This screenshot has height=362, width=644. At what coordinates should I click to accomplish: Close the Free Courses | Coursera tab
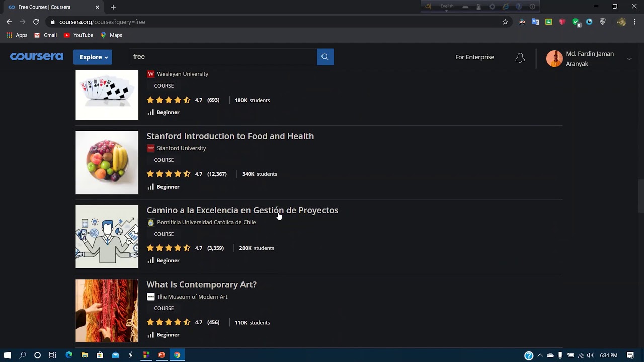[x=97, y=7]
